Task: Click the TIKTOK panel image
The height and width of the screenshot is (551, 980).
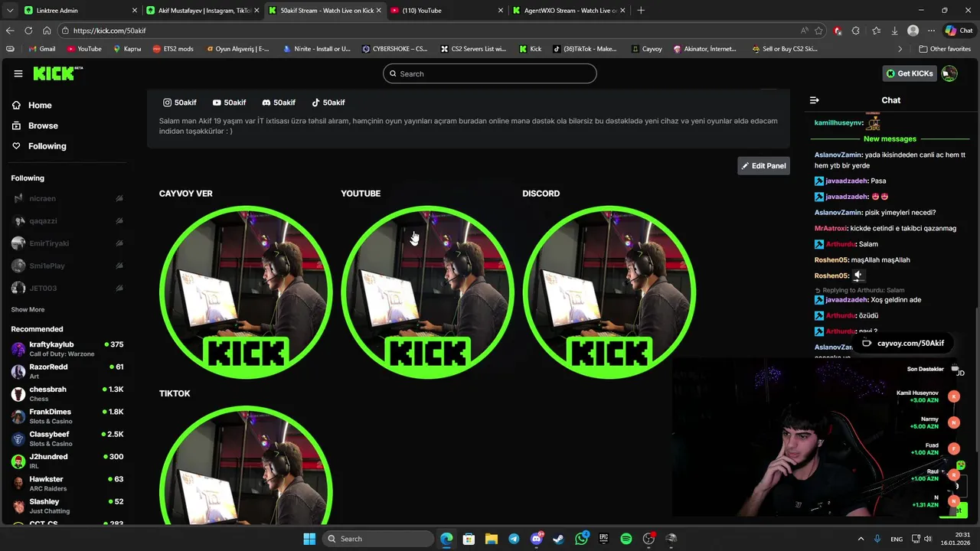Action: pos(246,465)
